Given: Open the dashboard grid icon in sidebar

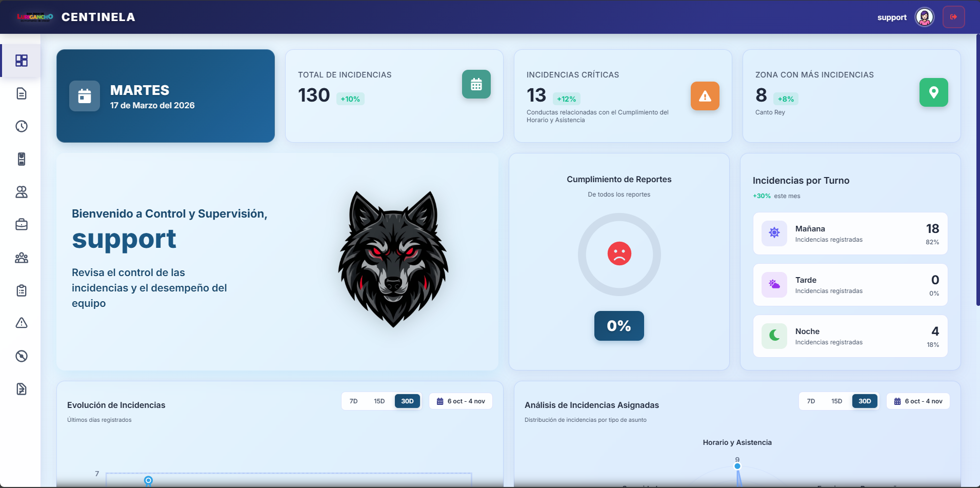Looking at the screenshot, I should pos(22,61).
